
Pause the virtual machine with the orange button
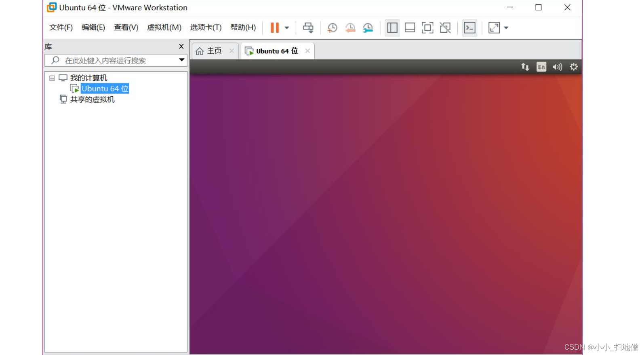[275, 27]
